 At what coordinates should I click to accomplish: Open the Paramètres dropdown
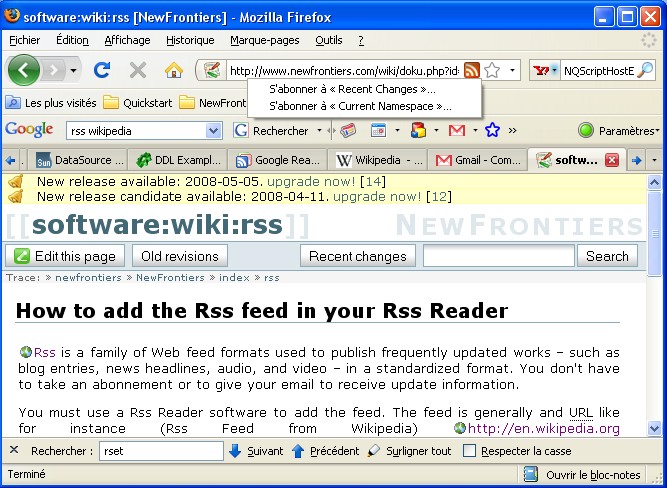coord(619,130)
